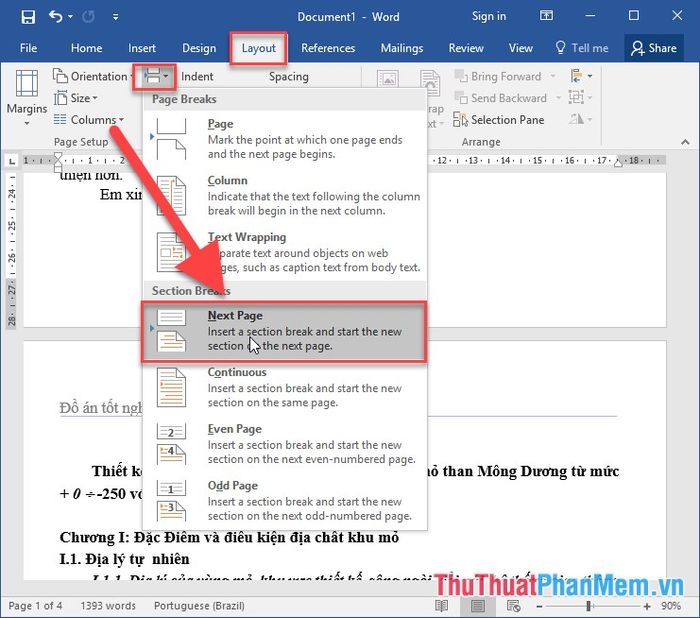Click the 90% zoom level
The image size is (700, 618).
671,606
